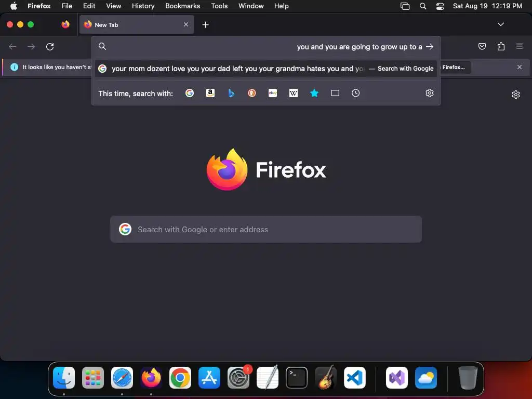Open Finder from the Dock
This screenshot has width=532, height=399.
(64, 378)
